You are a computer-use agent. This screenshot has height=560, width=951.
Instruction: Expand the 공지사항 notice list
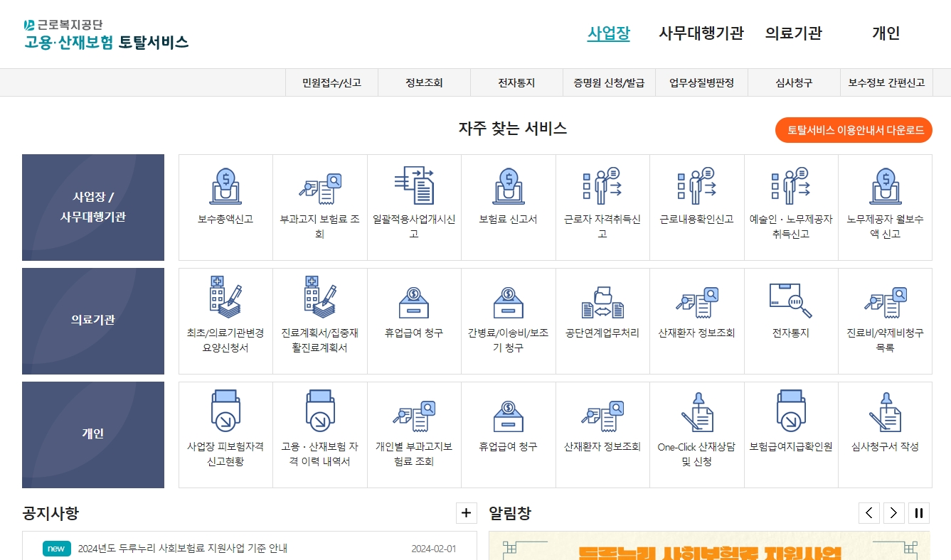[466, 512]
